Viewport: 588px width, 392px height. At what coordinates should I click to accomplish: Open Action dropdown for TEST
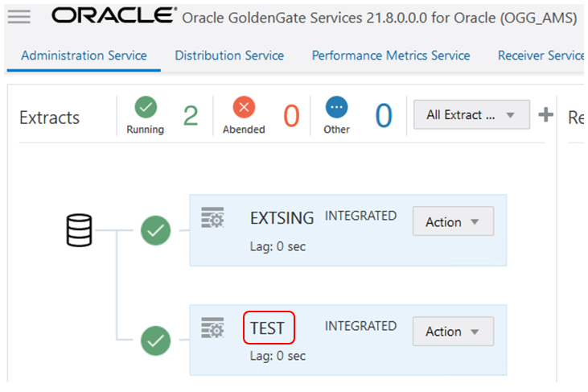453,332
